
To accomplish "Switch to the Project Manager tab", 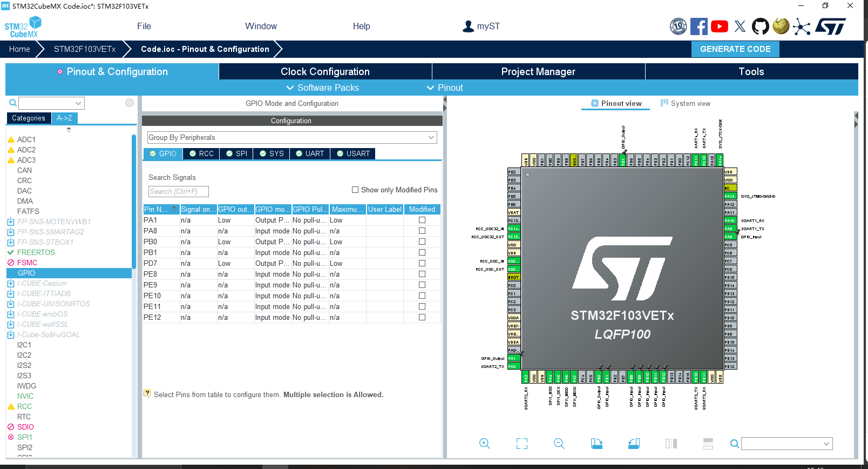I will (538, 71).
